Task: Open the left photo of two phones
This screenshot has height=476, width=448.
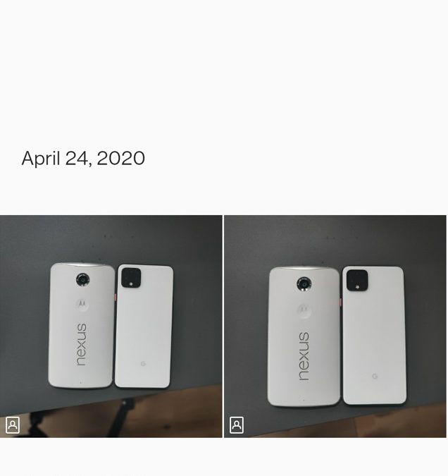Action: tap(111, 327)
